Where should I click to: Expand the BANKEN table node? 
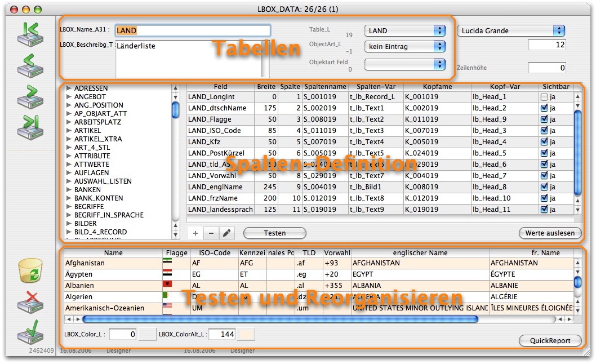[69, 189]
